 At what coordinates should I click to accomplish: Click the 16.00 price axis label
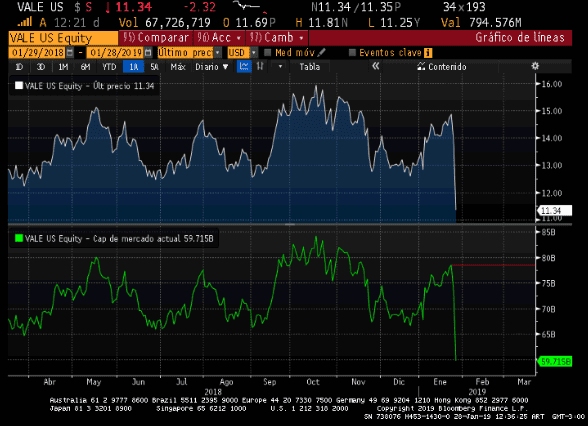[552, 84]
